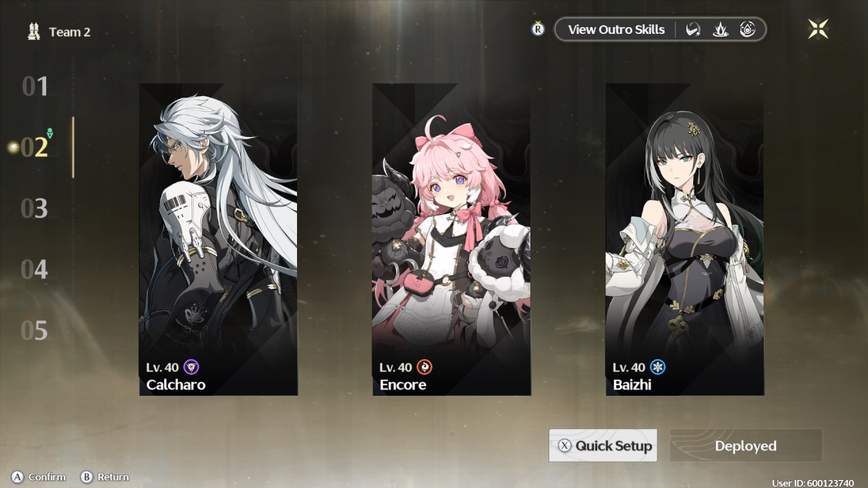
Task: Click Calcharo's Electro element icon
Action: [192, 367]
